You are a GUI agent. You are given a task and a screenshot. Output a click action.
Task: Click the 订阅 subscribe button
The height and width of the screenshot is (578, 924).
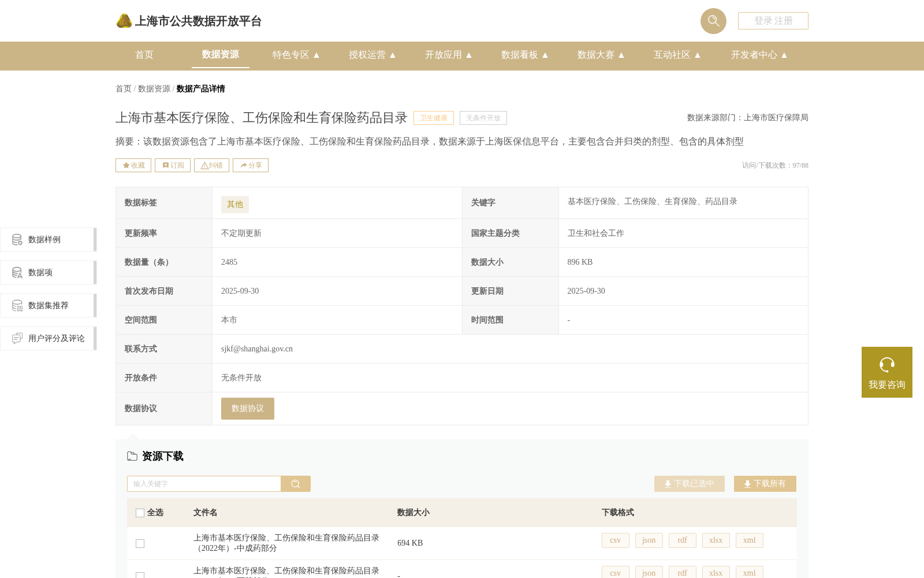pyautogui.click(x=173, y=165)
